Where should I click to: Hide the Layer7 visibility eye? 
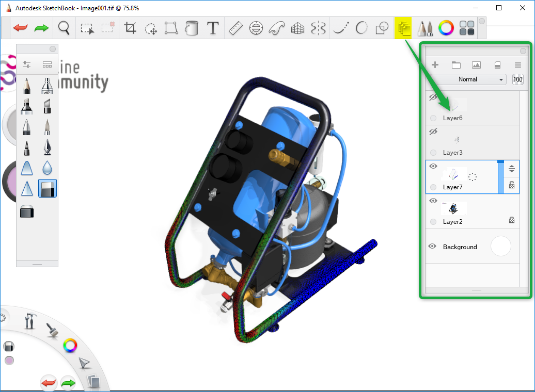pyautogui.click(x=433, y=166)
